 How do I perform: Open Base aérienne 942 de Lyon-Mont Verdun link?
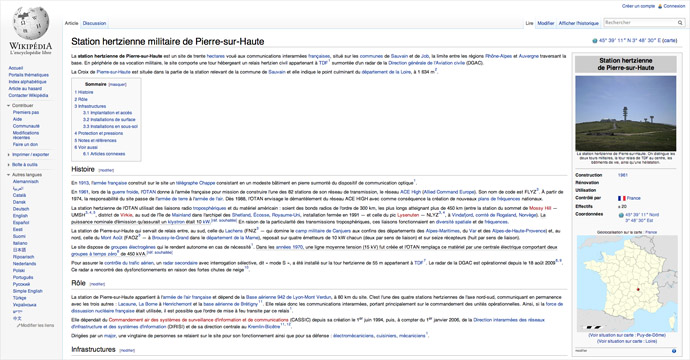pyautogui.click(x=288, y=298)
